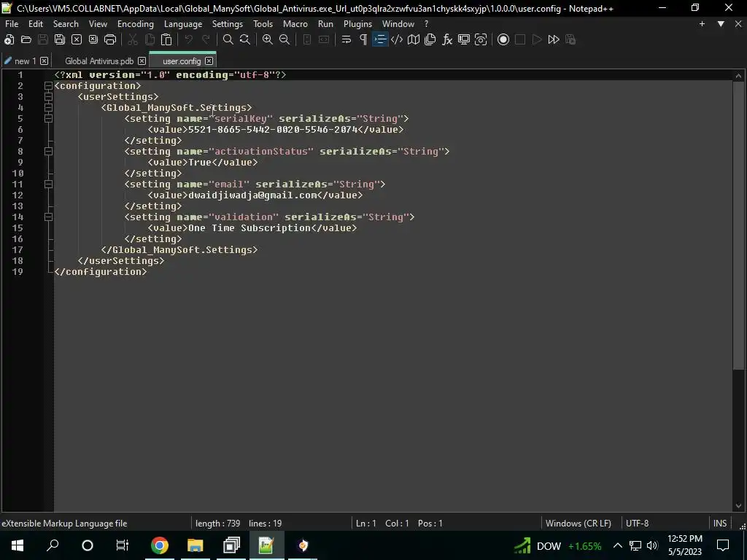This screenshot has height=560, width=747.
Task: Zoom out on the editor text
Action: 285,39
